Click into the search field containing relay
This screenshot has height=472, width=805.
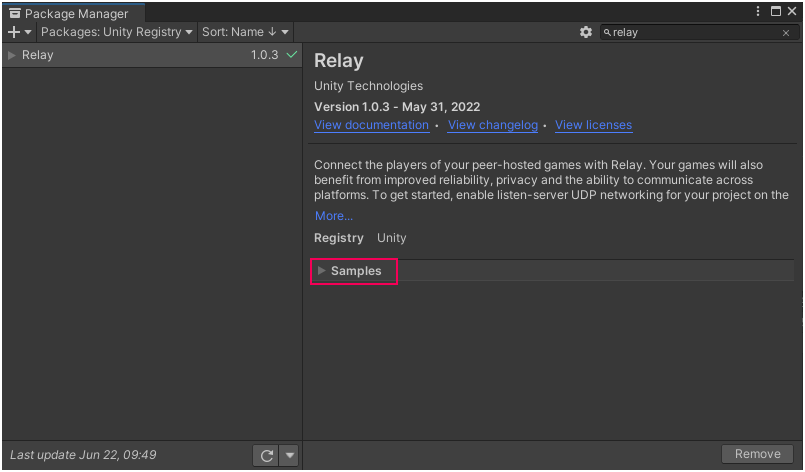(690, 33)
